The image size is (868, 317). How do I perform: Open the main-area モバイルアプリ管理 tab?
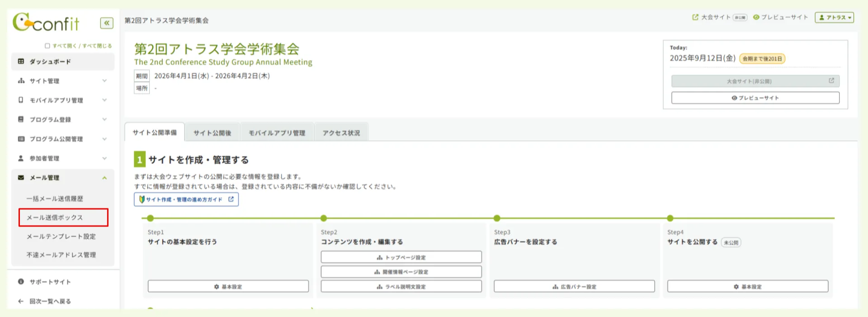(277, 132)
